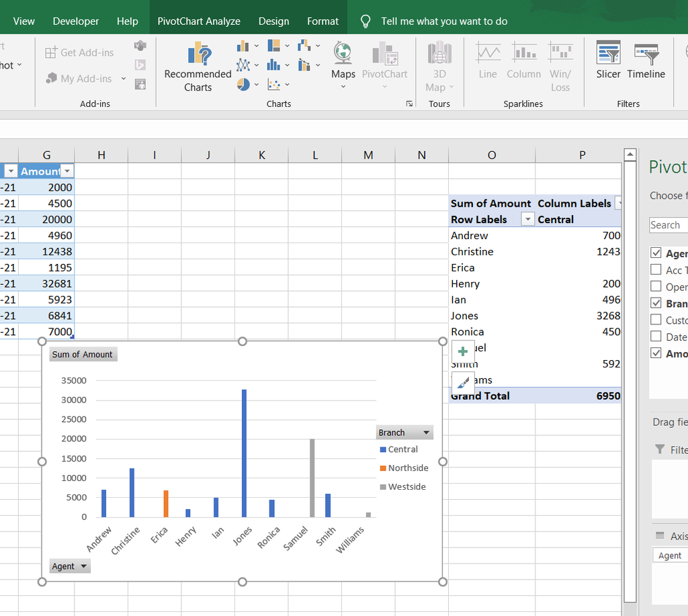Check the Date field checkbox

point(656,337)
